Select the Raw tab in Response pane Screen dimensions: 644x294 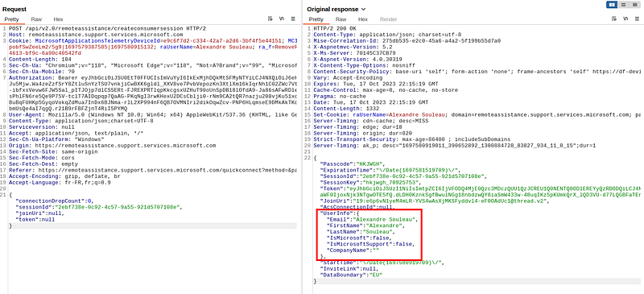click(341, 19)
